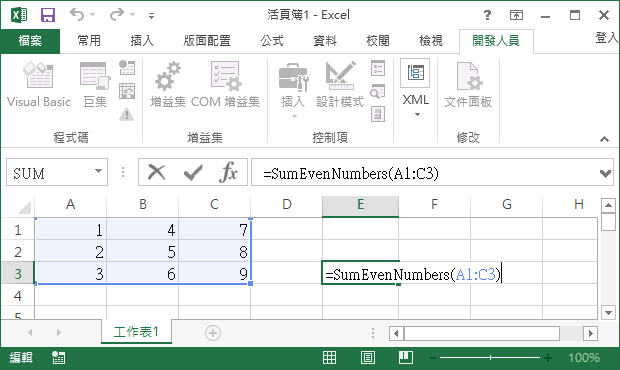620x370 pixels.
Task: Switch to Normal view icon
Action: [x=329, y=358]
